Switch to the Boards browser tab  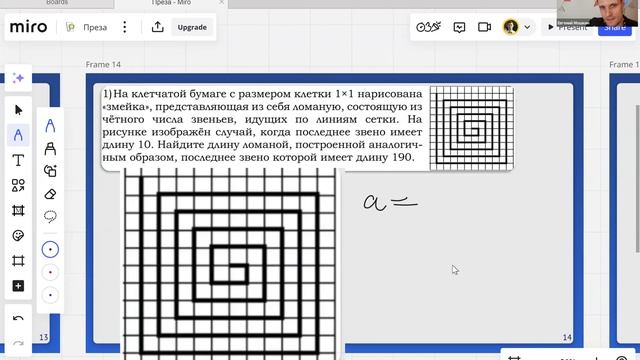tap(57, 3)
